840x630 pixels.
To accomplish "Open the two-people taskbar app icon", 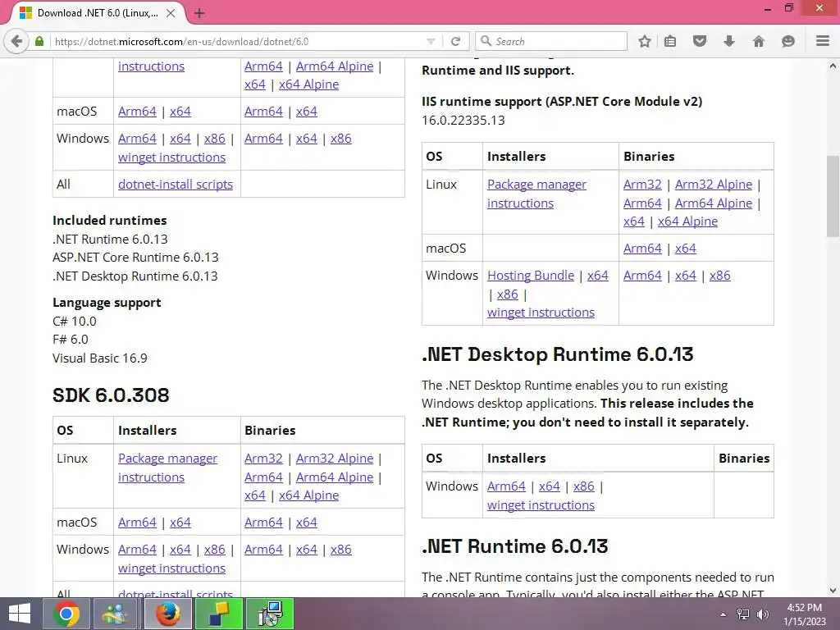I will [116, 614].
